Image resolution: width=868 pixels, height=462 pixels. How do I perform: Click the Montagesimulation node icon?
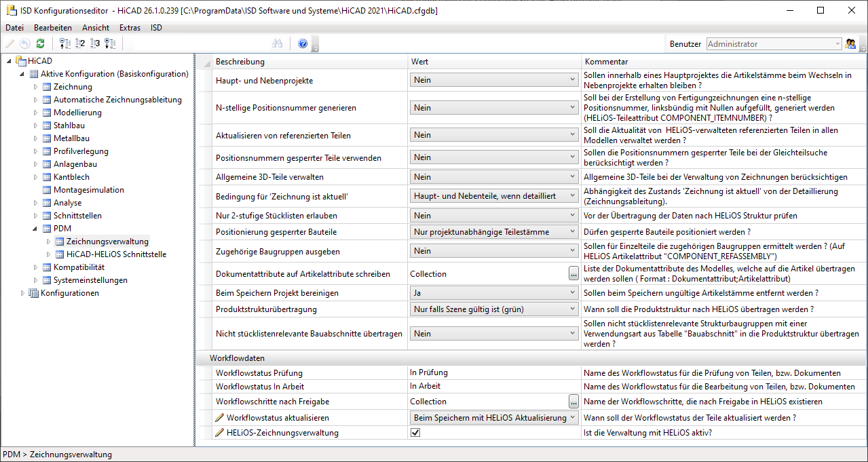pyautogui.click(x=47, y=190)
